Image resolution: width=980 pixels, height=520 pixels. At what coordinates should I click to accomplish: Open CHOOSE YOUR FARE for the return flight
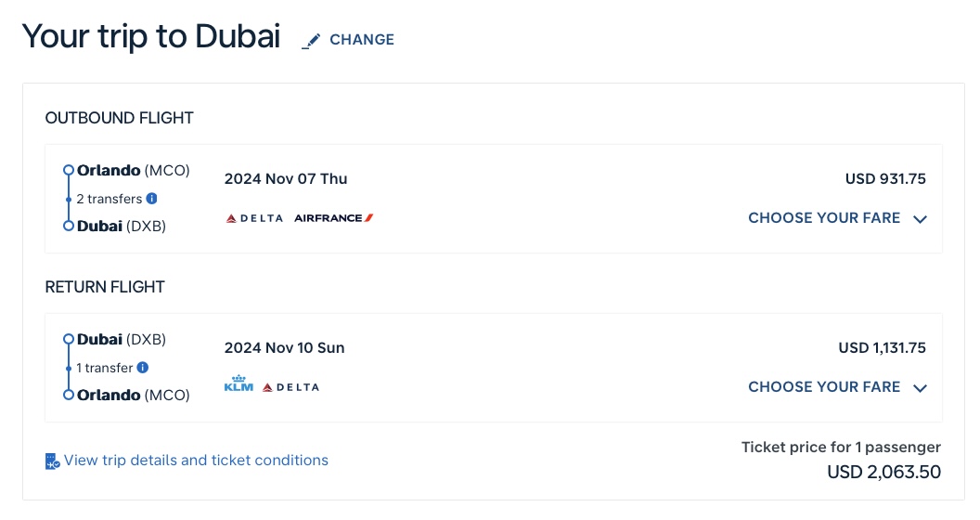coord(824,387)
